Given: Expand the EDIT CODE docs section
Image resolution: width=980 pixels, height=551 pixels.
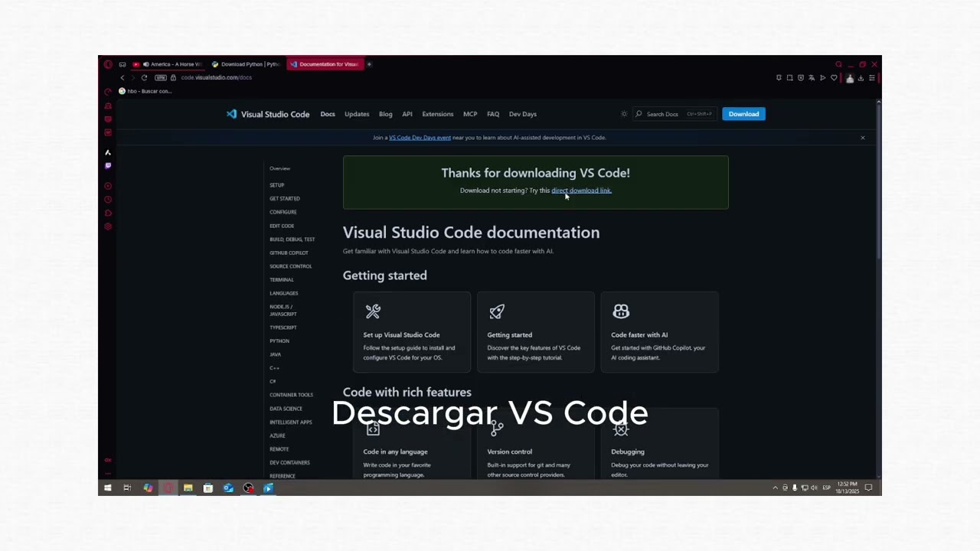Looking at the screenshot, I should pyautogui.click(x=282, y=226).
